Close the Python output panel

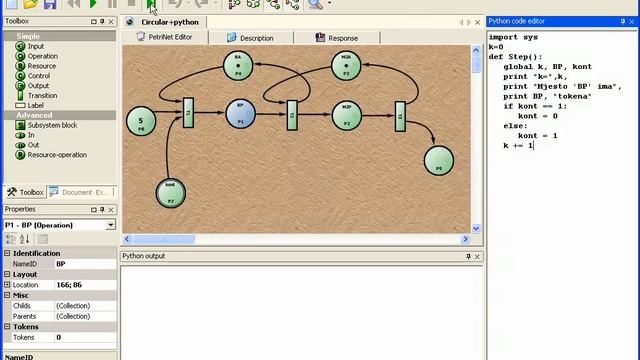click(x=477, y=256)
